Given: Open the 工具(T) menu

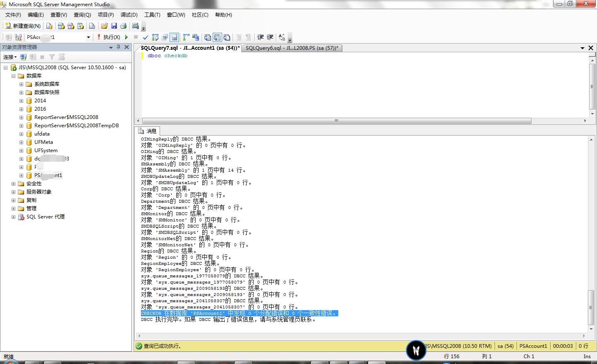Looking at the screenshot, I should [152, 15].
